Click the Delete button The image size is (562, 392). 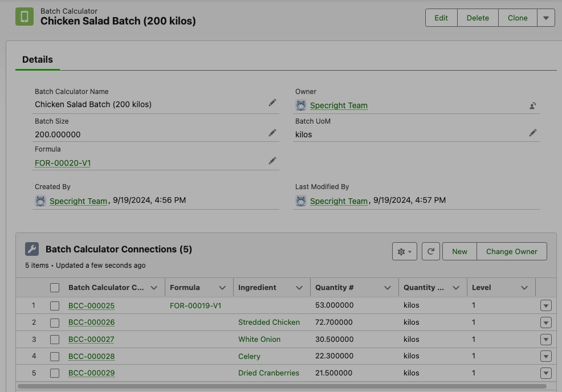tap(478, 18)
